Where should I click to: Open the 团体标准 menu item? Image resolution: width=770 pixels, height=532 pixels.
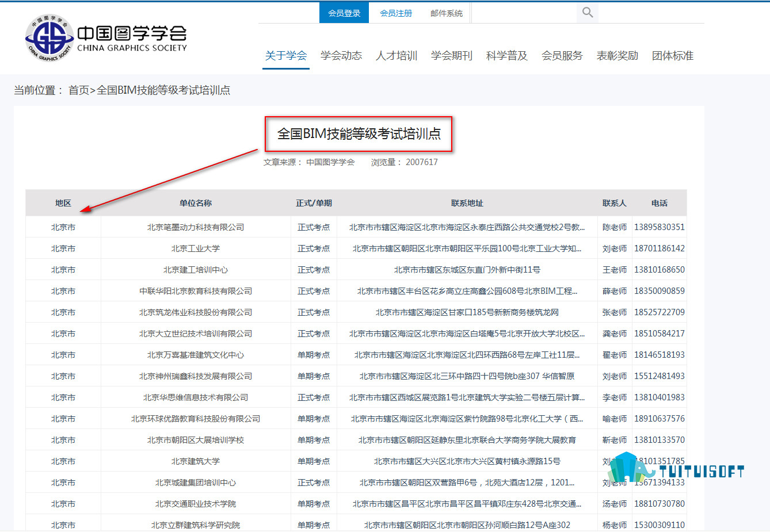click(x=673, y=56)
